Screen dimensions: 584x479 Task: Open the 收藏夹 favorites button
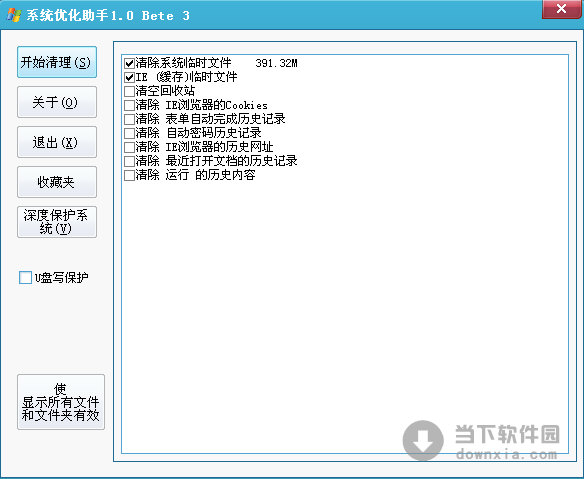[x=57, y=182]
